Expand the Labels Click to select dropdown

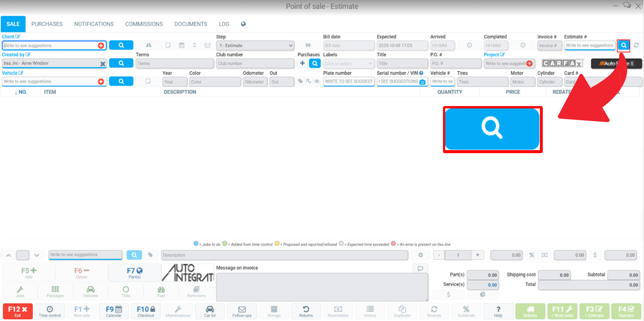point(349,63)
